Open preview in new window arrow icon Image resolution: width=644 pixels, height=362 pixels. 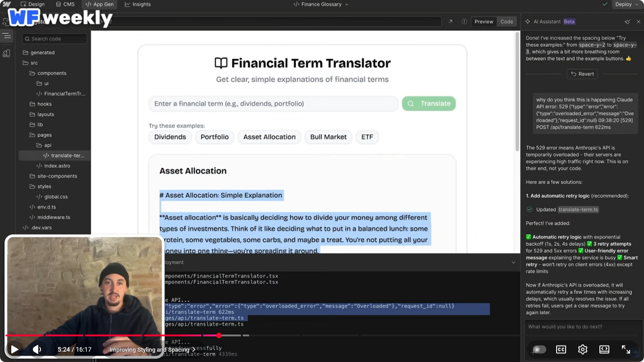pos(450,22)
